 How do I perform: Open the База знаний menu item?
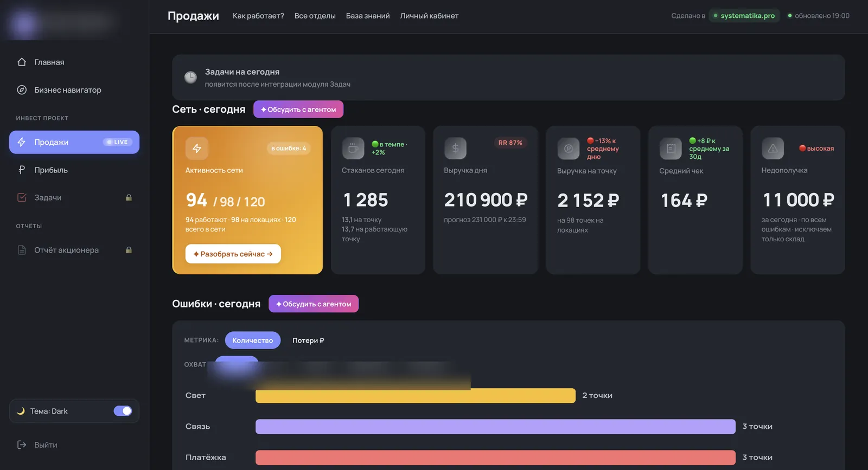[x=368, y=16]
